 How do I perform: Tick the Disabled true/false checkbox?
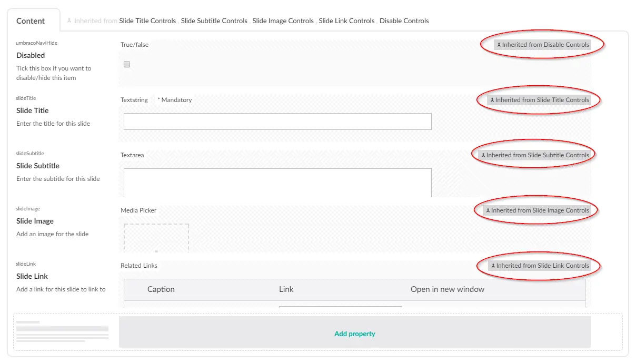coord(127,64)
